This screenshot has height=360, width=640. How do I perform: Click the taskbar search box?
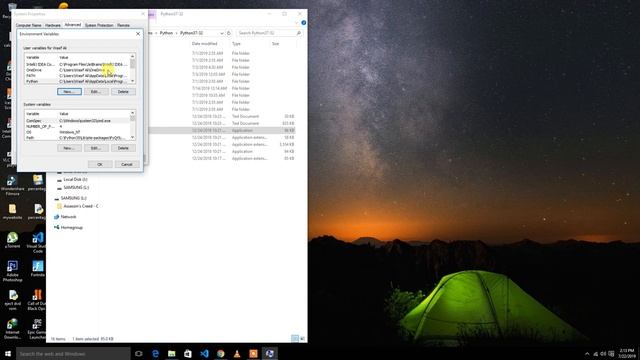[73, 353]
